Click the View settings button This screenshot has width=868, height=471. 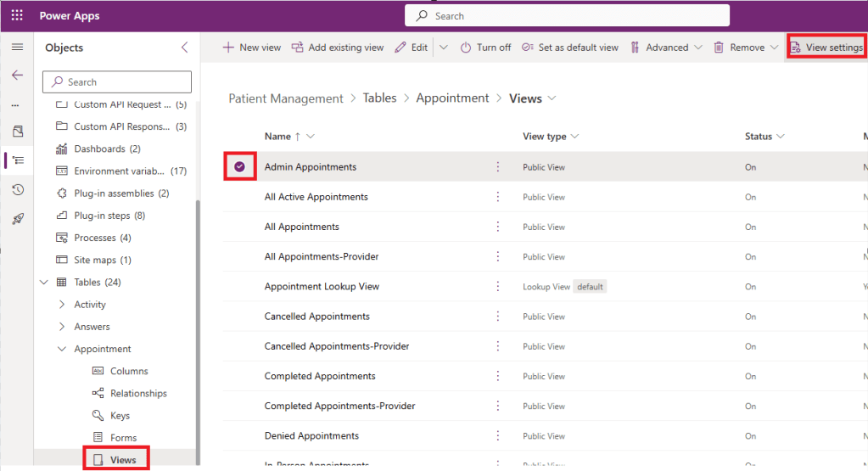826,48
